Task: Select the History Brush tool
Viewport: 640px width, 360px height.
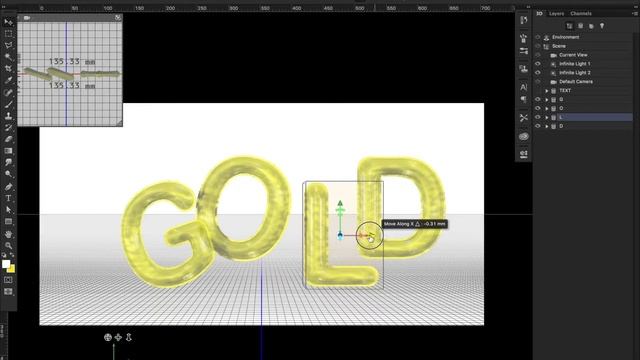Action: click(8, 128)
